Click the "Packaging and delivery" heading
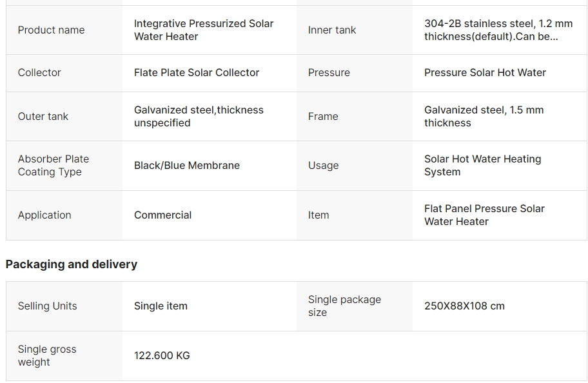Image resolution: width=588 pixels, height=383 pixels. (x=72, y=264)
